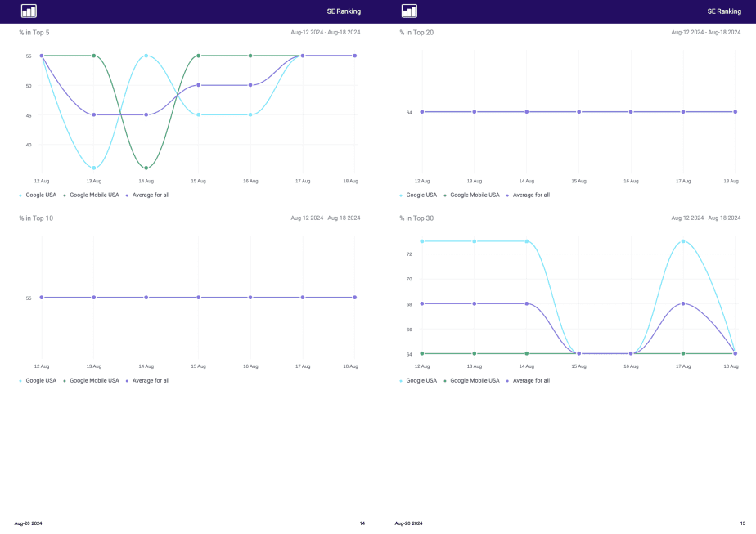Click the Google Mobile USA point on 17 Aug in Top 30
The width and height of the screenshot is (756, 534).
click(x=683, y=353)
